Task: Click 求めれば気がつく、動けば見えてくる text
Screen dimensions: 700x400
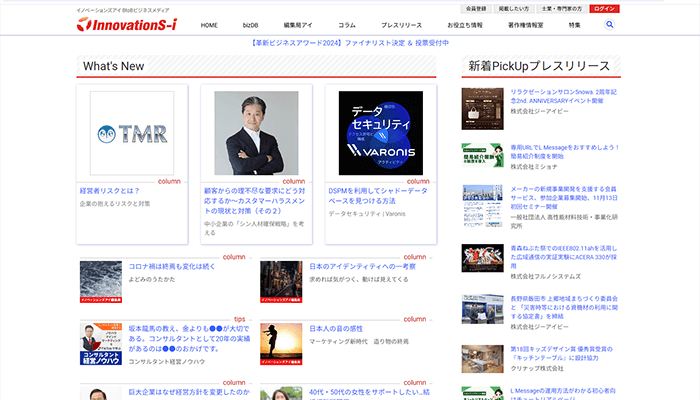Action: pos(359,279)
